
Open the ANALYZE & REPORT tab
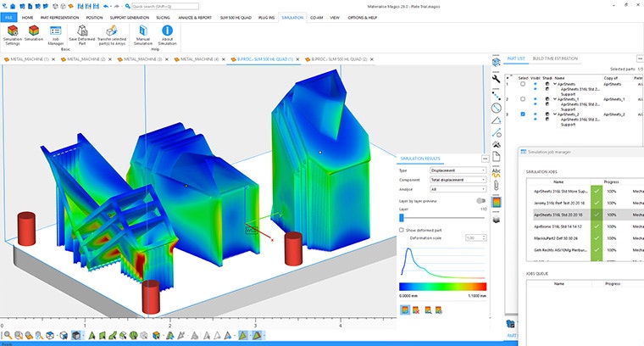point(195,18)
